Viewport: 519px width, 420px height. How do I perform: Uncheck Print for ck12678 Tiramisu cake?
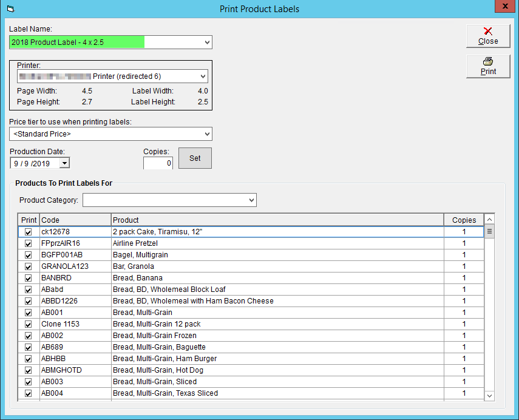tap(28, 232)
